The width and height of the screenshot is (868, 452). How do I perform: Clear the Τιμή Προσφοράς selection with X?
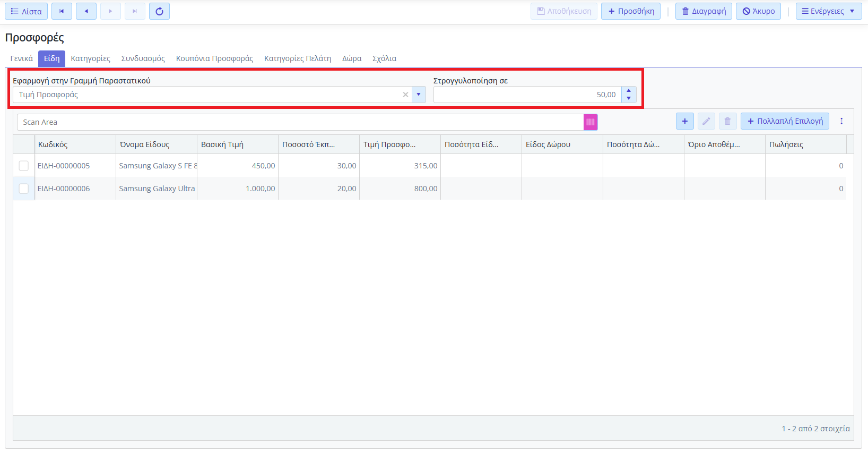click(x=405, y=95)
